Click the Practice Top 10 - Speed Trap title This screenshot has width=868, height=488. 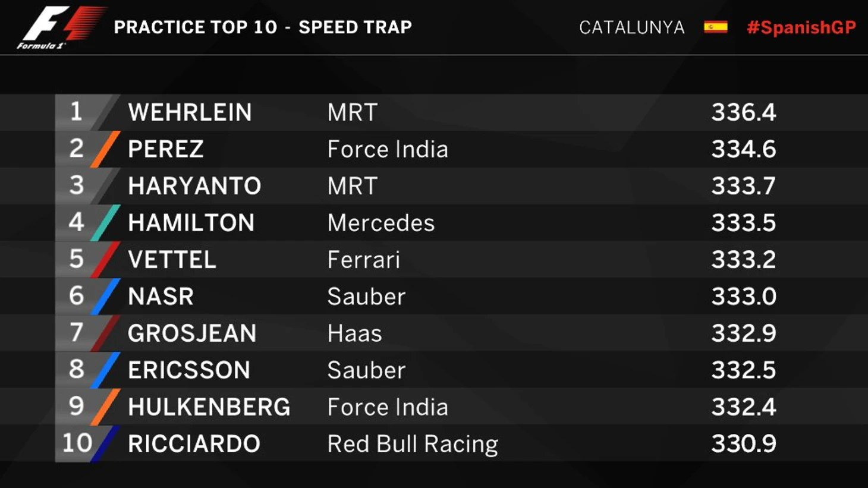pyautogui.click(x=263, y=27)
